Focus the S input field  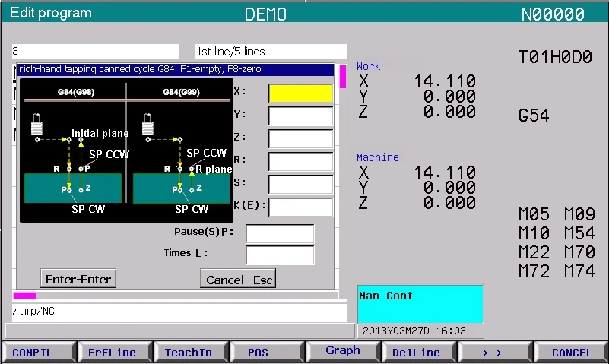[x=300, y=184]
